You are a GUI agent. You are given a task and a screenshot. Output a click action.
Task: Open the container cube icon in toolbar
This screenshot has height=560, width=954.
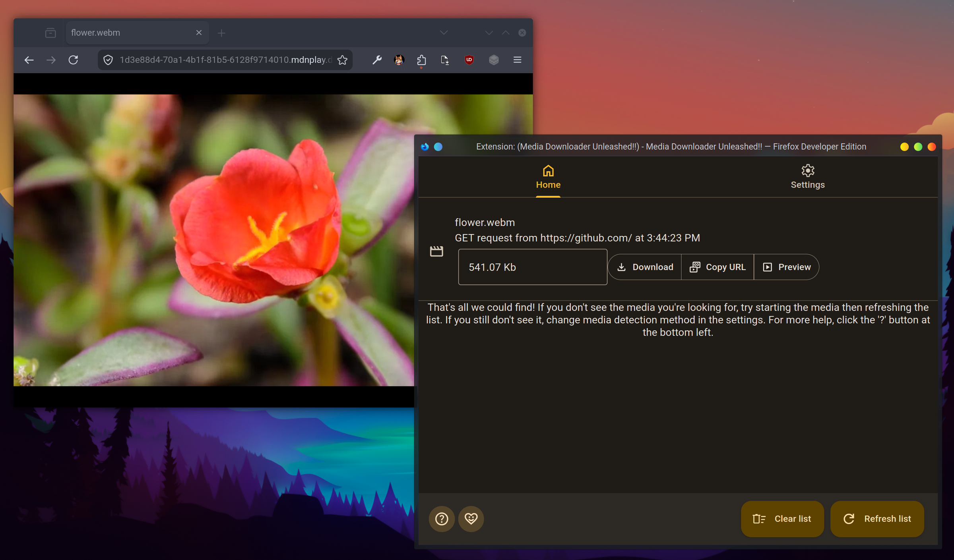pos(493,60)
